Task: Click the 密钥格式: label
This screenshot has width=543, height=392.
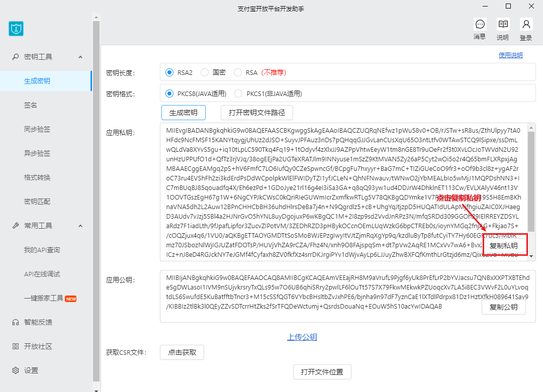Action: (x=121, y=94)
